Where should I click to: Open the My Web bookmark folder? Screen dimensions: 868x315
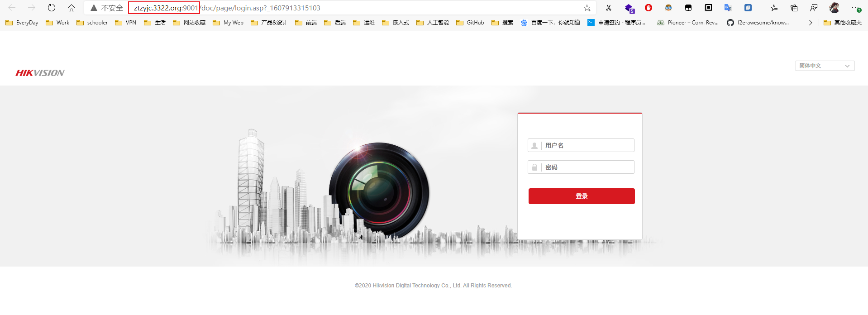(x=228, y=23)
